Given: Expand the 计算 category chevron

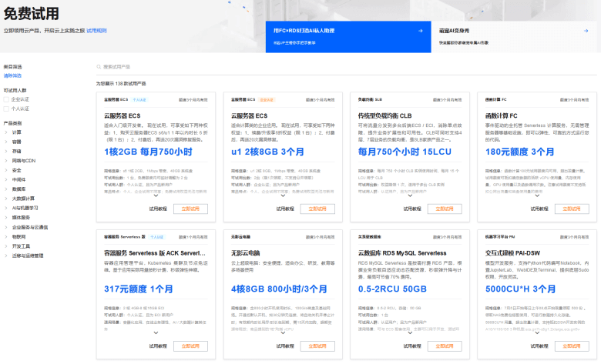Looking at the screenshot, I should [5, 132].
